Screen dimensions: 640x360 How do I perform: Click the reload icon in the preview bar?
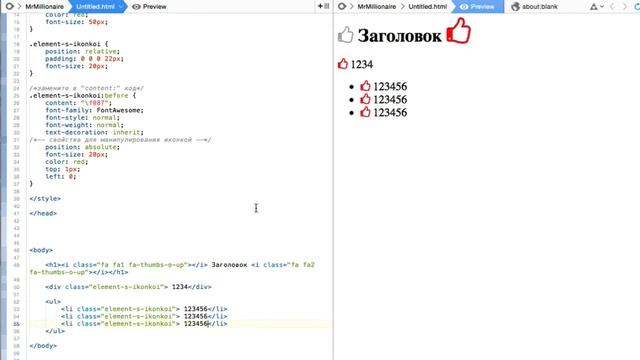click(x=637, y=7)
